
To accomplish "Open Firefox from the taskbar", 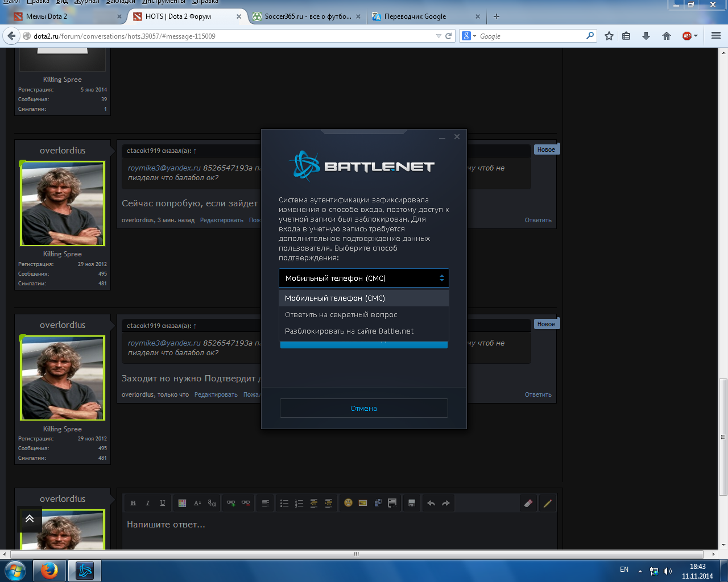I will (49, 571).
